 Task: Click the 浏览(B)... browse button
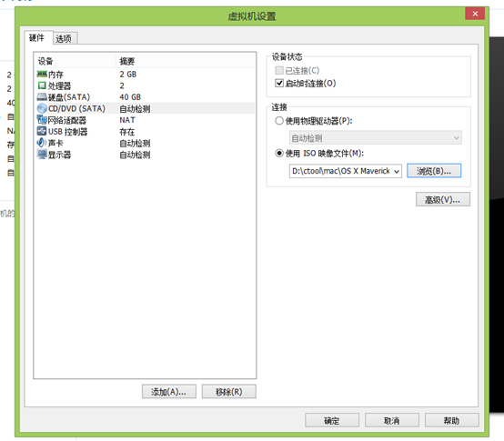click(x=434, y=171)
